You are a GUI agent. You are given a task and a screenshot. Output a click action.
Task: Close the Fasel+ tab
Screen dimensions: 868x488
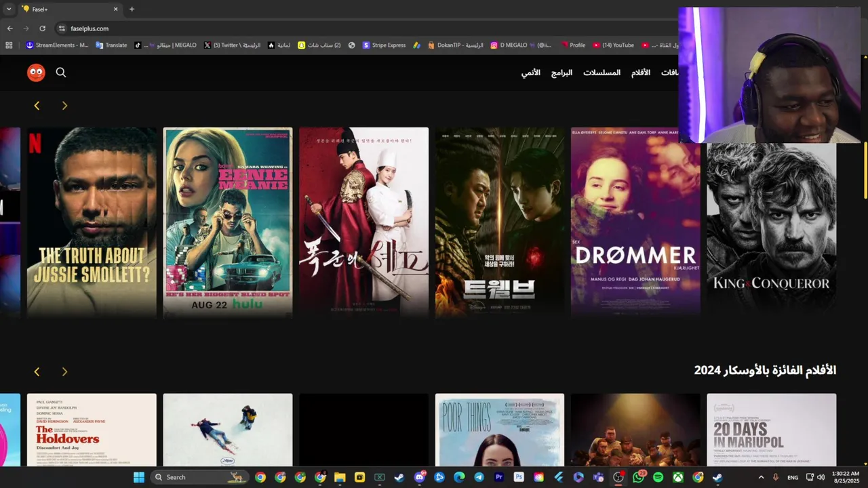[x=115, y=9]
